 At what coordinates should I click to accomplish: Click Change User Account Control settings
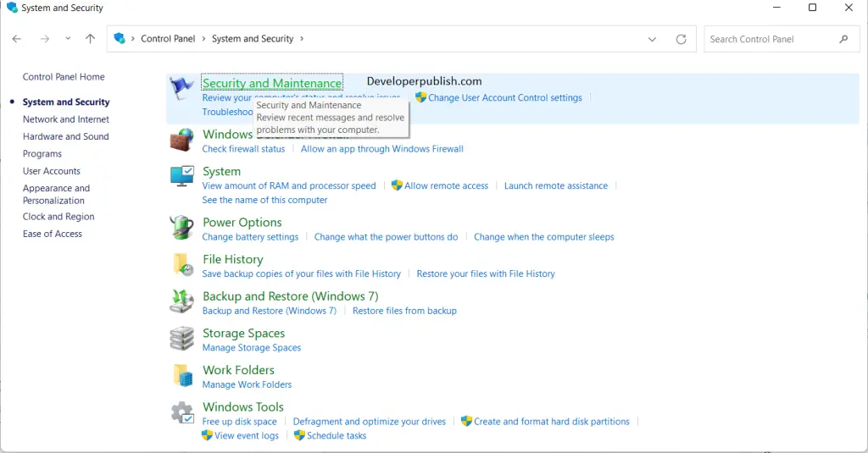point(505,98)
